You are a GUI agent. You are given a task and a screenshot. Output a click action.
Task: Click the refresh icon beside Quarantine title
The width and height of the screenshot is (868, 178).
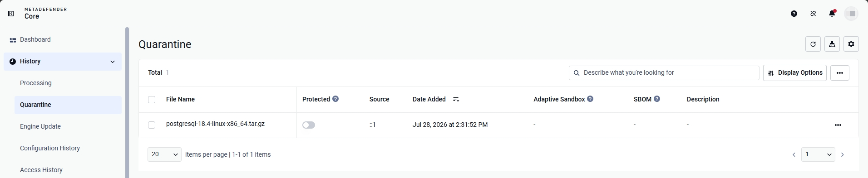click(x=813, y=44)
